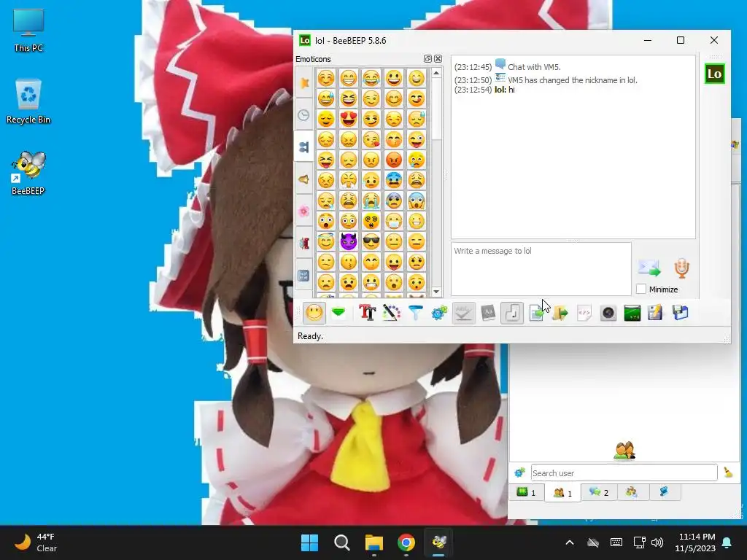Click the save chat floppy-pencil icon
This screenshot has height=560, width=747.
point(656,313)
